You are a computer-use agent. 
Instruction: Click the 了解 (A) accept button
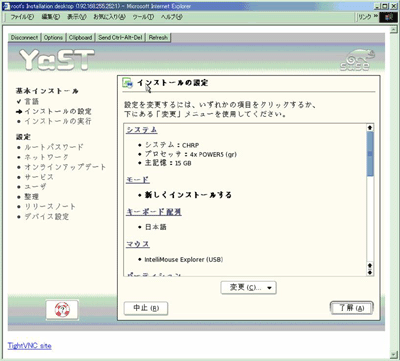pos(351,308)
